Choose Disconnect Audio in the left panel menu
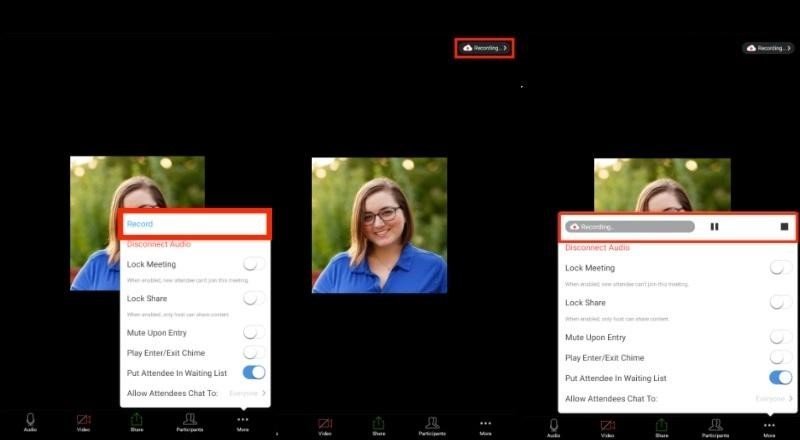The height and width of the screenshot is (442, 800). [x=159, y=245]
